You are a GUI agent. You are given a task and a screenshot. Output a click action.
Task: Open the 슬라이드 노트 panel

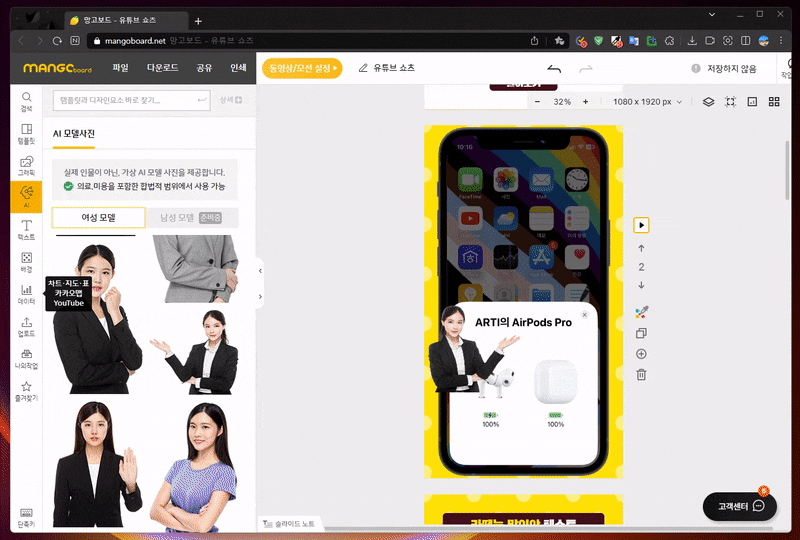click(x=289, y=524)
